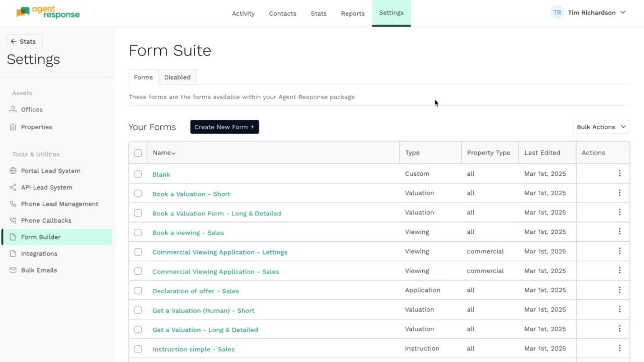Open three-dot menu for Declaration of offer row

pos(620,290)
